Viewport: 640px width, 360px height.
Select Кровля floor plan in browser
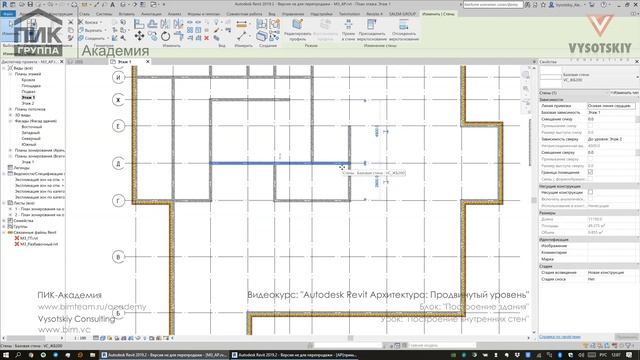28,80
